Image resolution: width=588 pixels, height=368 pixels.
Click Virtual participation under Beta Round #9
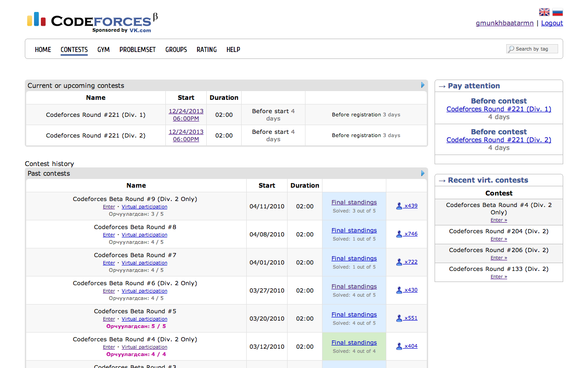(144, 207)
